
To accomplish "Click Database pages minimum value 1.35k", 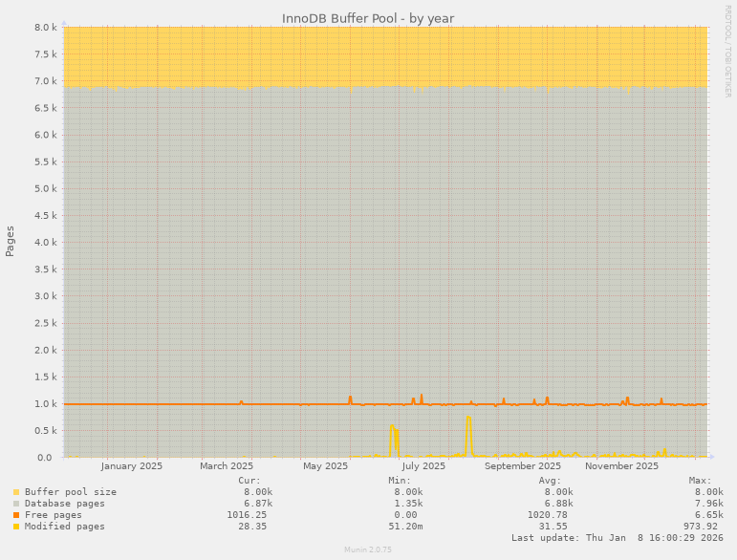I will point(408,504).
